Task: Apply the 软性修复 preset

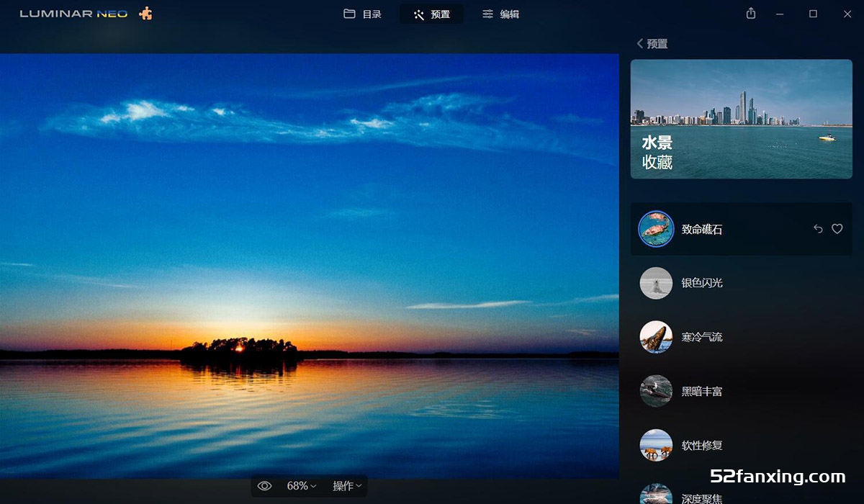Action: [742, 445]
